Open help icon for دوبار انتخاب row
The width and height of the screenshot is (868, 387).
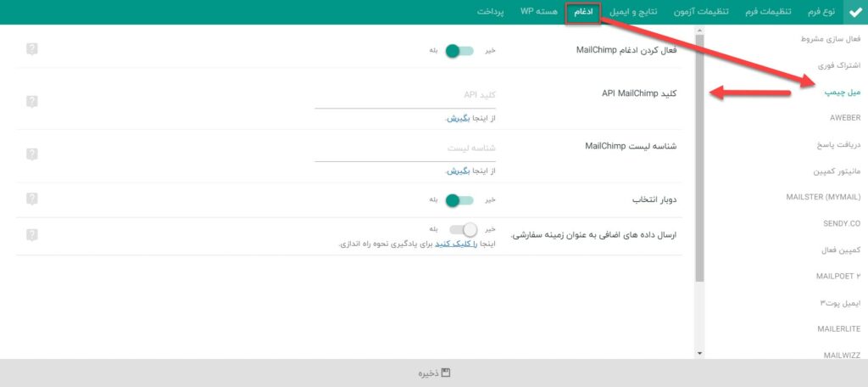coord(32,199)
